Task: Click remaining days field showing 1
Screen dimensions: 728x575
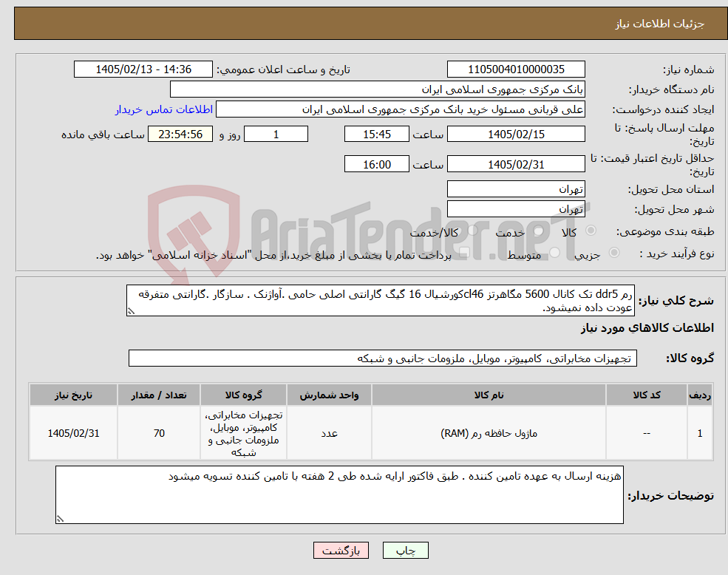Action: 276,135
